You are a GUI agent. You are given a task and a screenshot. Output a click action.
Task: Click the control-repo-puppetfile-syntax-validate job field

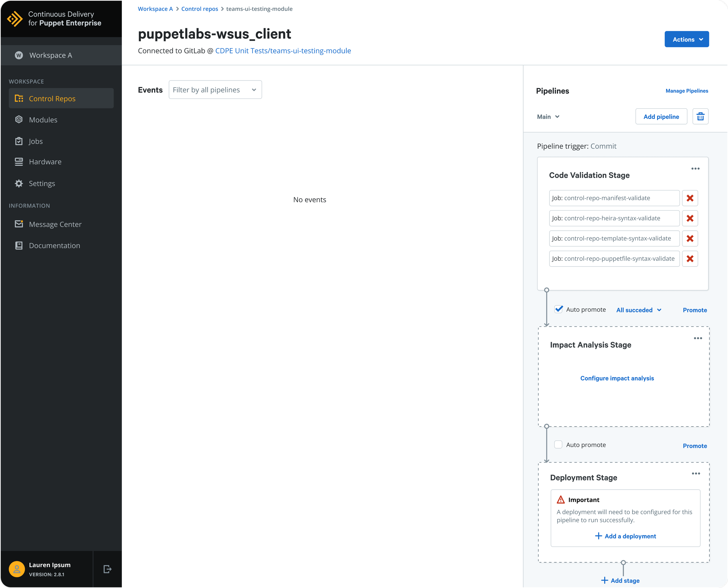pyautogui.click(x=614, y=259)
